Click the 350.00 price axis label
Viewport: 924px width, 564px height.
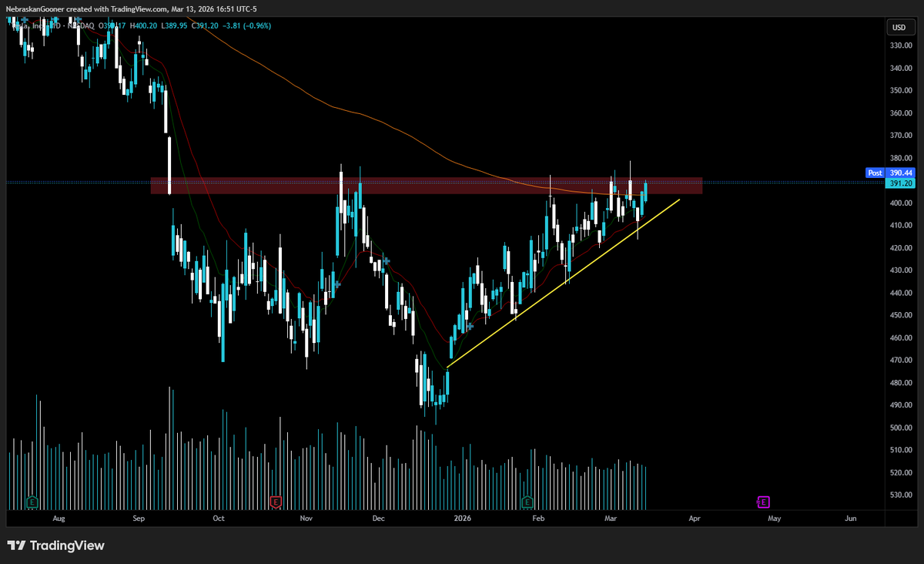[900, 90]
